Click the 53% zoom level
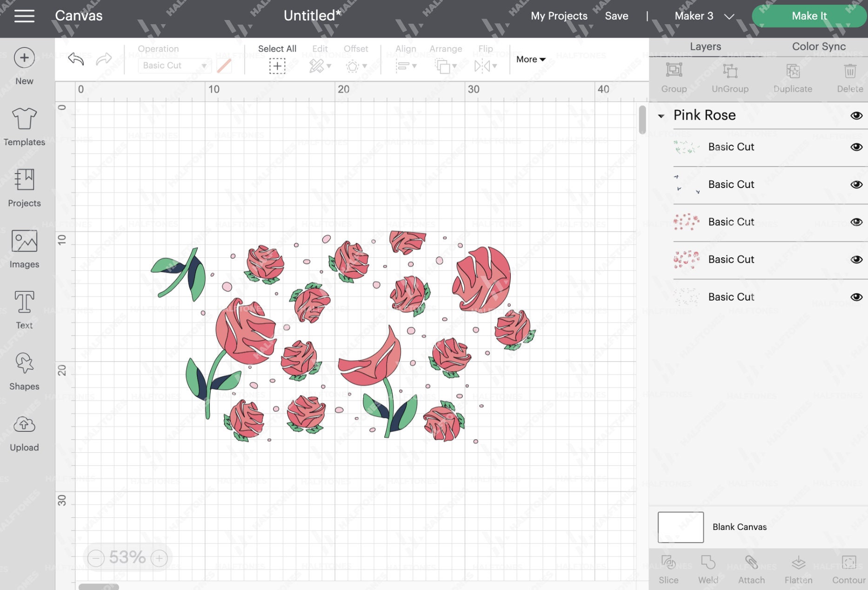868x590 pixels. coord(127,557)
